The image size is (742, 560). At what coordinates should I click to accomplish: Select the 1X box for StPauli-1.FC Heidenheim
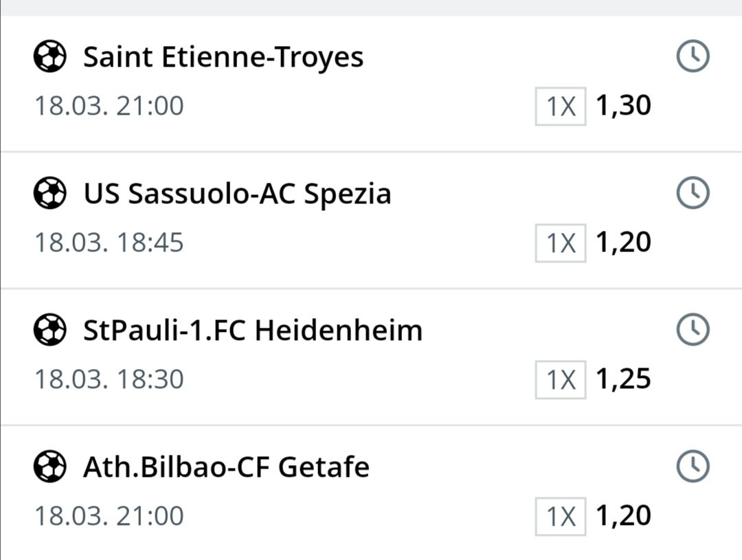(561, 380)
